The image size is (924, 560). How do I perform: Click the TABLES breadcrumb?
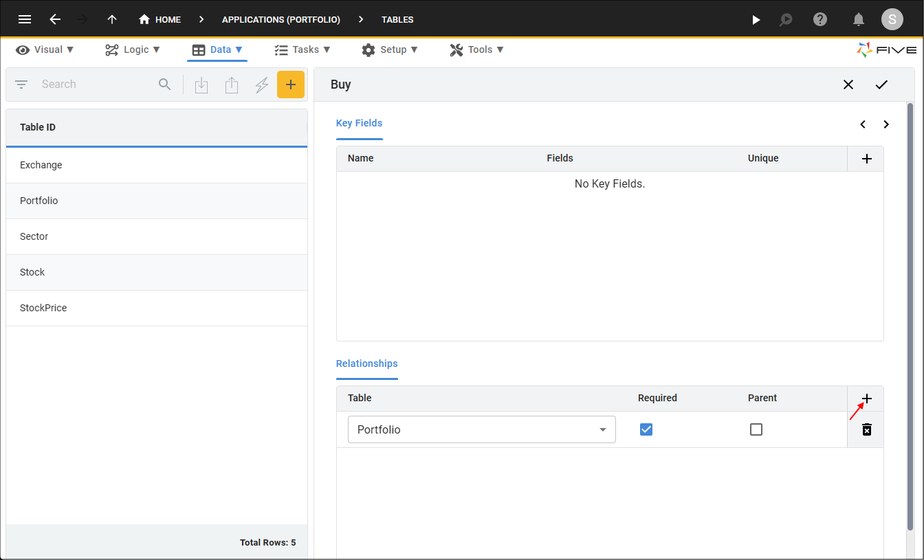[397, 19]
